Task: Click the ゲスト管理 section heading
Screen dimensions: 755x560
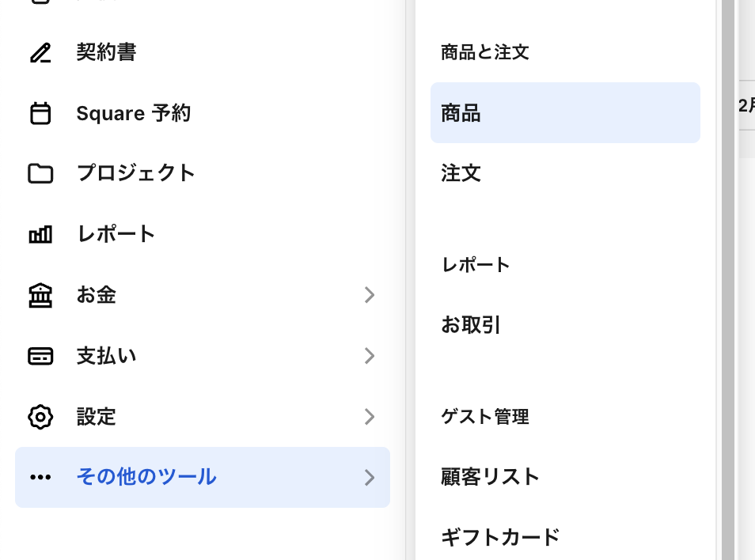Action: 485,417
